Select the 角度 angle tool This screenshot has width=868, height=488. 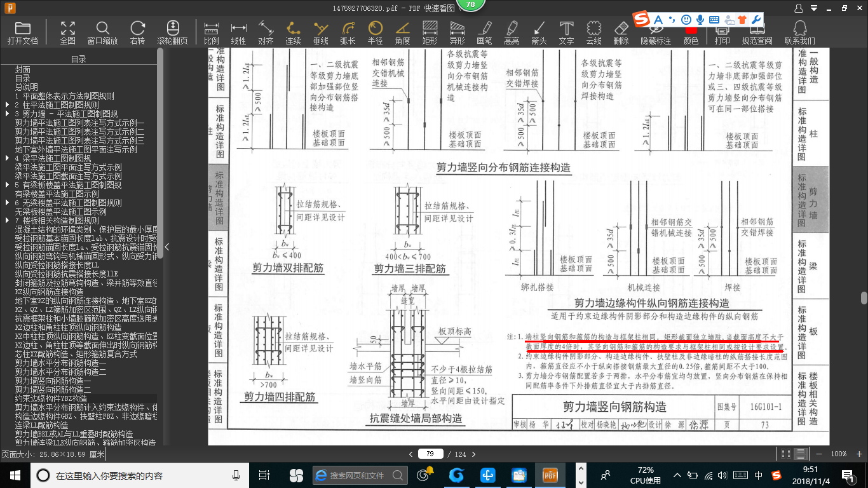coord(402,32)
